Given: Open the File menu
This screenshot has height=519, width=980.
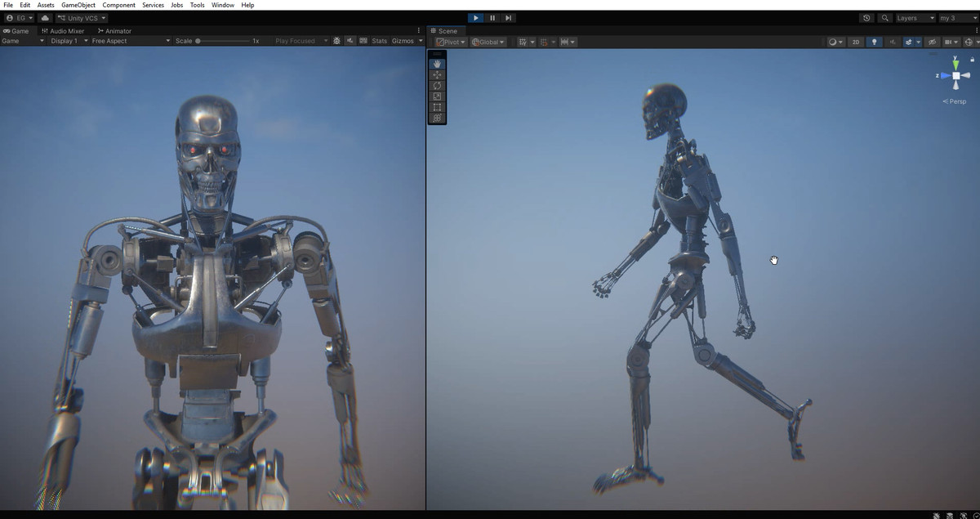Looking at the screenshot, I should click(x=8, y=5).
